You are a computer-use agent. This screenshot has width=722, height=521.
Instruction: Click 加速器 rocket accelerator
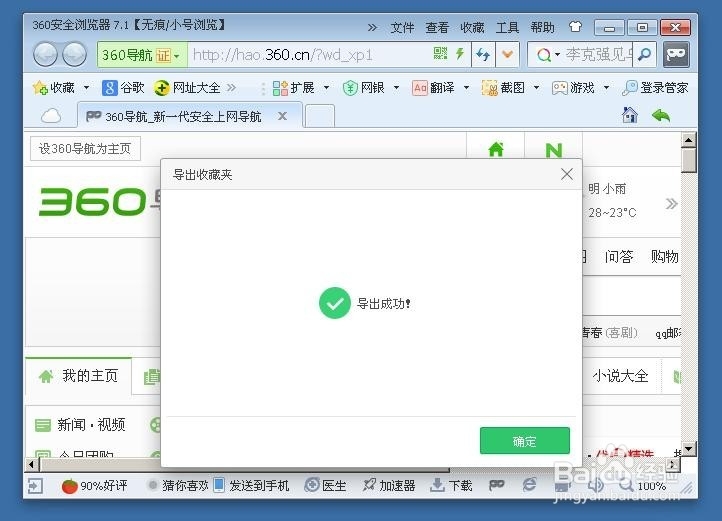tap(389, 486)
